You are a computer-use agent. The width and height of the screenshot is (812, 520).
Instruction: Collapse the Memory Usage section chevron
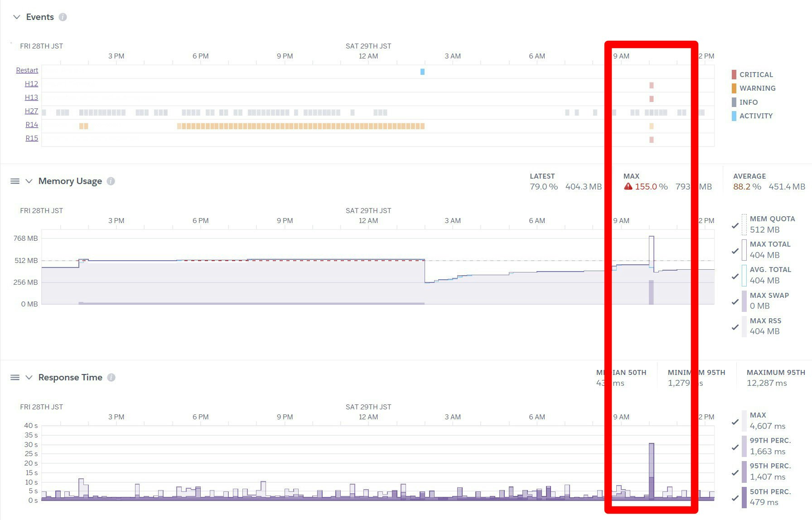tap(29, 181)
